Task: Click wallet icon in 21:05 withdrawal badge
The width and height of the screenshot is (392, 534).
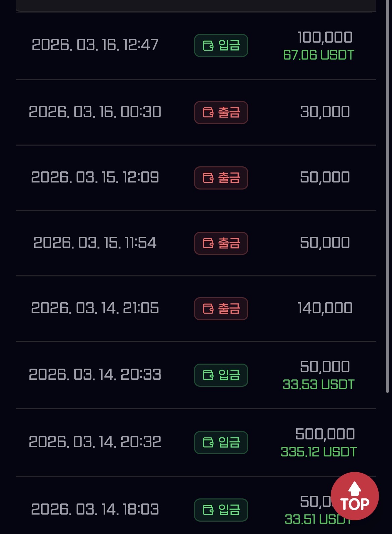Action: [x=208, y=309]
